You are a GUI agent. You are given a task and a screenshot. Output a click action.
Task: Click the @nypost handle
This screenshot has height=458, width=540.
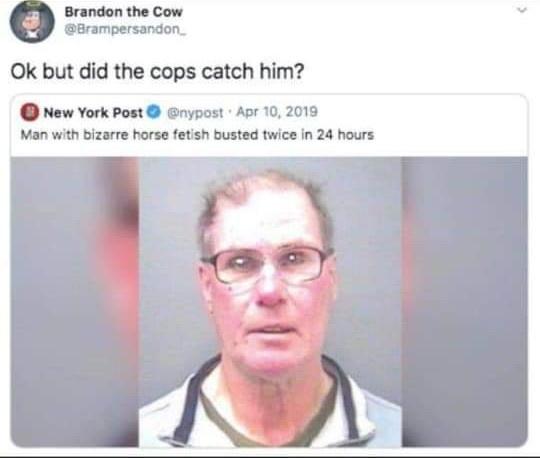195,113
